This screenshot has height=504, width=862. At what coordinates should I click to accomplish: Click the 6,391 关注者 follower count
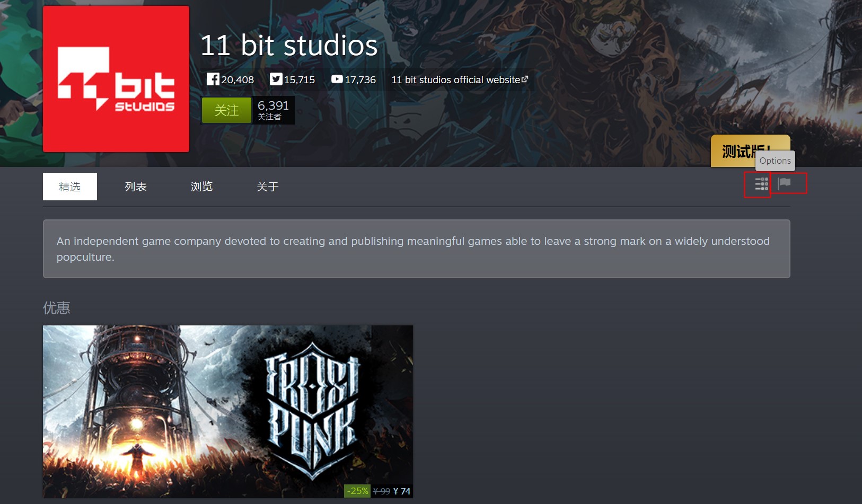tap(273, 110)
